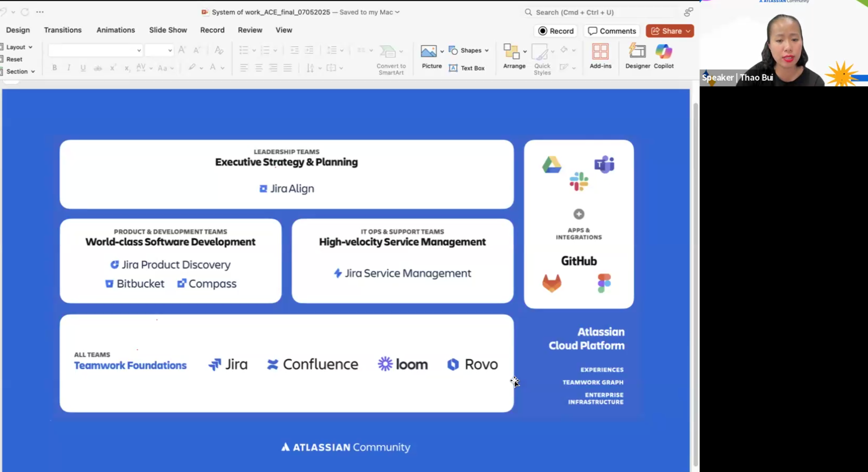868x472 pixels.
Task: Toggle Strikethrough formatting
Action: [x=98, y=68]
